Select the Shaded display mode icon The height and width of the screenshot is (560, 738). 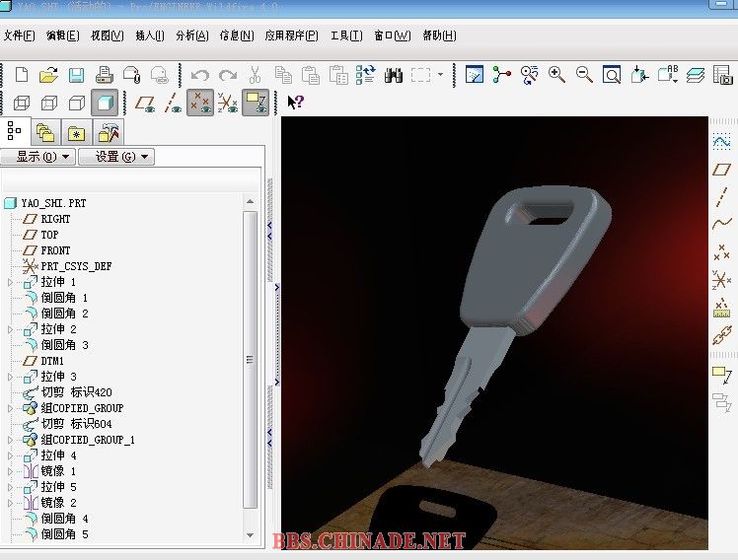coord(104,103)
